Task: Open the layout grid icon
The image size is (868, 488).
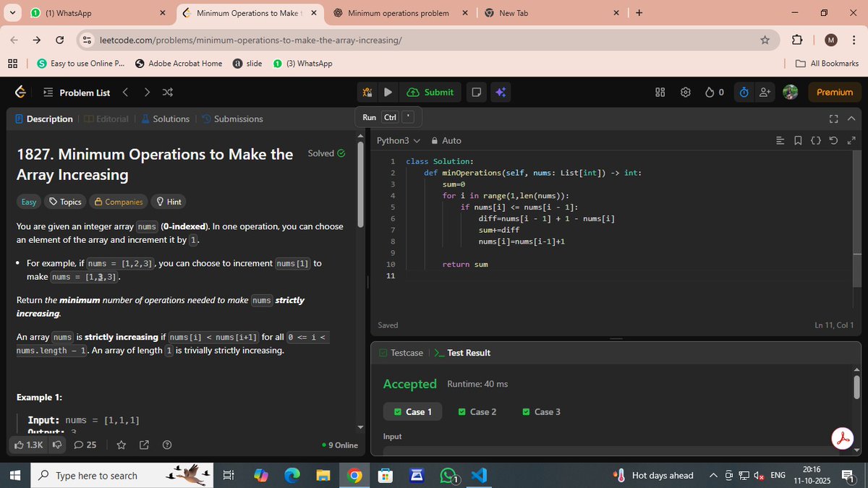Action: tap(660, 92)
